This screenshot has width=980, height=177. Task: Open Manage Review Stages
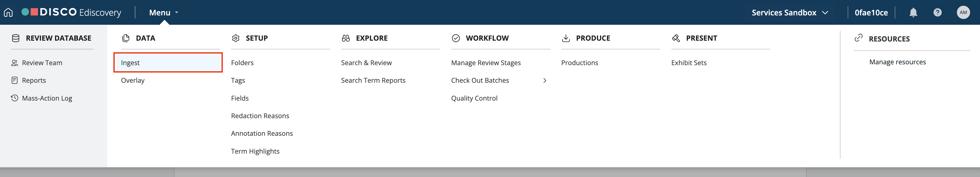point(486,63)
